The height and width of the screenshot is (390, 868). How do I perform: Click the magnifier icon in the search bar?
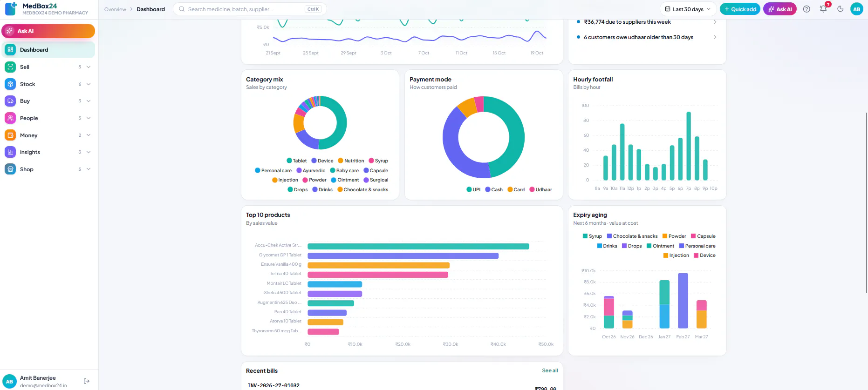coord(182,9)
